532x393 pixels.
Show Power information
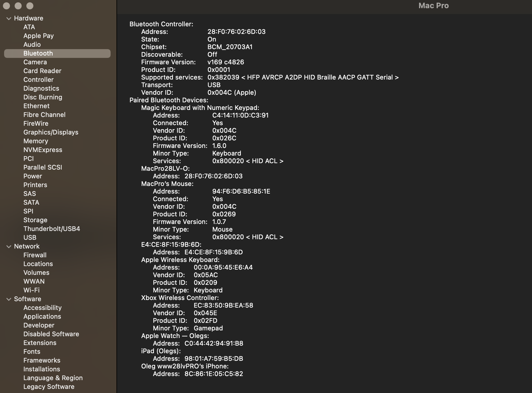click(x=33, y=176)
